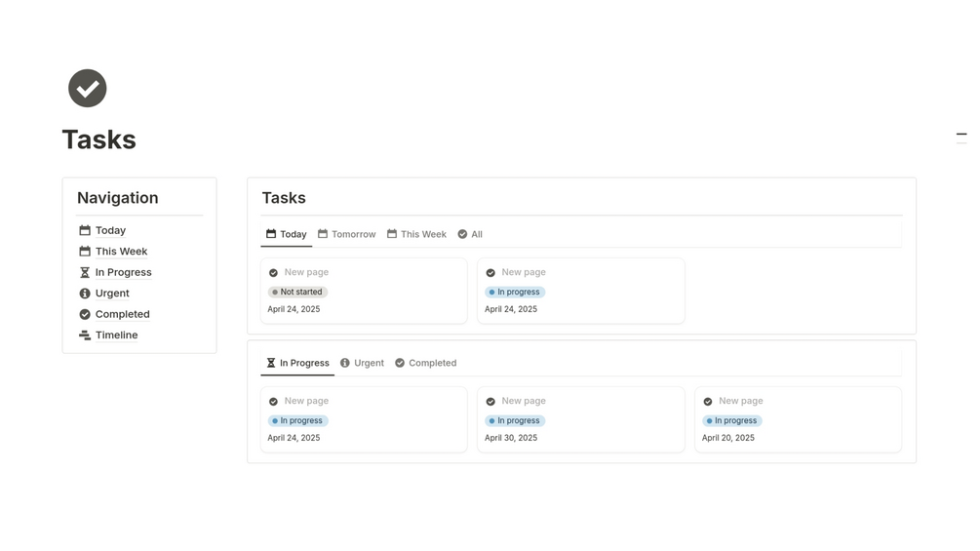This screenshot has height=551, width=980.
Task: Click the Not started status tag
Action: point(297,293)
